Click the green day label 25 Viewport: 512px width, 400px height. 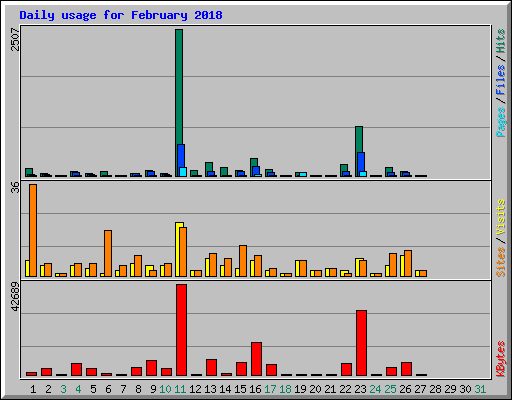[x=390, y=389]
